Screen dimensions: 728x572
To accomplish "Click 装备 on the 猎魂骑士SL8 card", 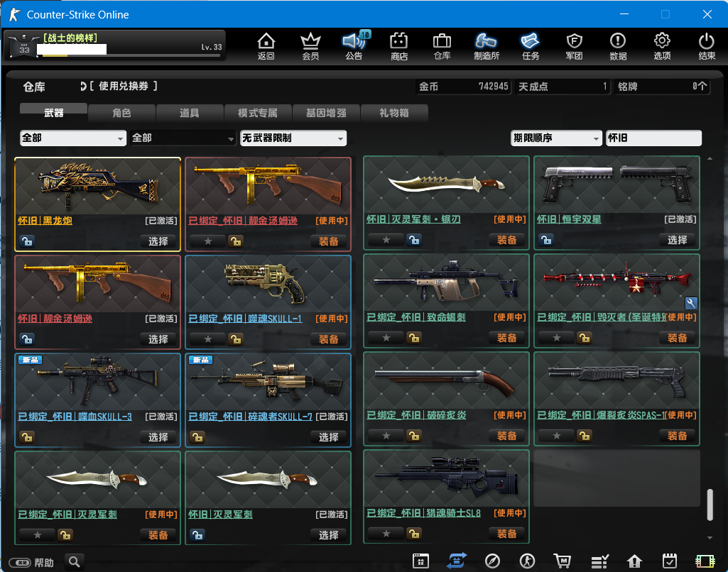I will point(506,534).
